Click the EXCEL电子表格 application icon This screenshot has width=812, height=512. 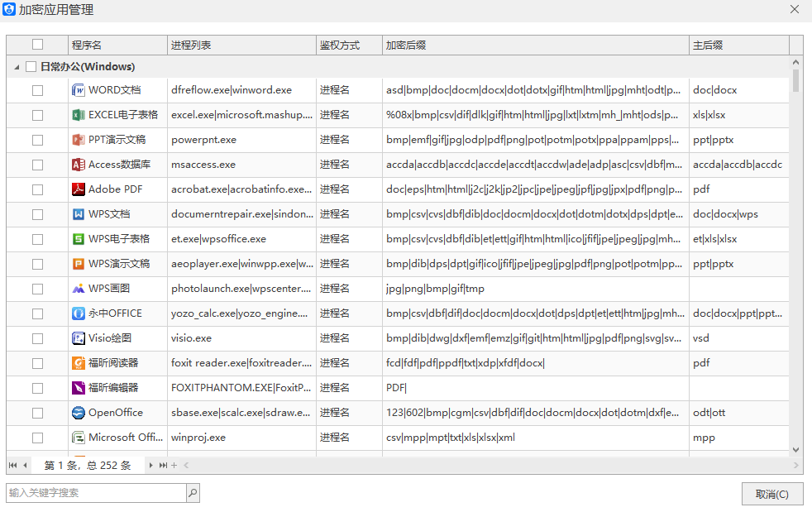click(79, 114)
